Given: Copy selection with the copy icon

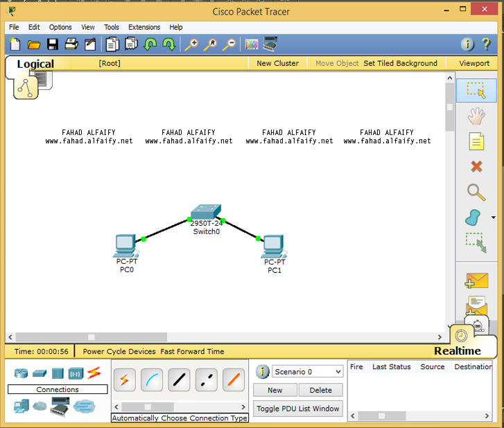Looking at the screenshot, I should [x=112, y=44].
